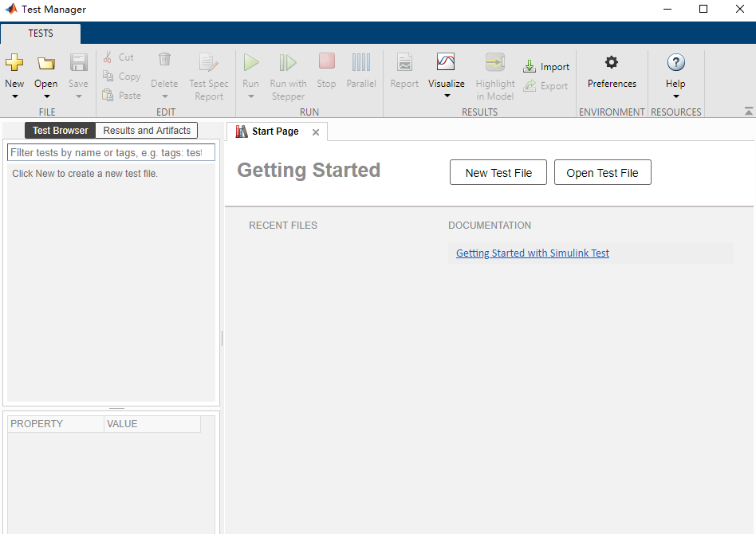
Task: Switch to the Test Browser tab
Action: (61, 131)
